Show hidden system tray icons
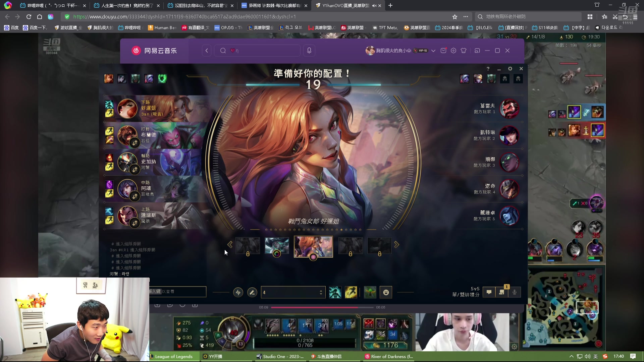Screen dimensions: 644x362 [x=571, y=356]
